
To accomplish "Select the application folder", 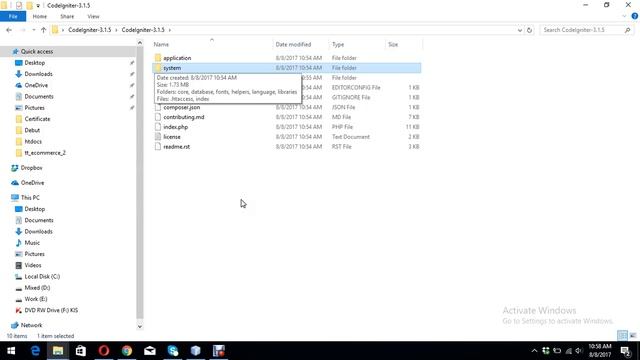I will tap(177, 58).
